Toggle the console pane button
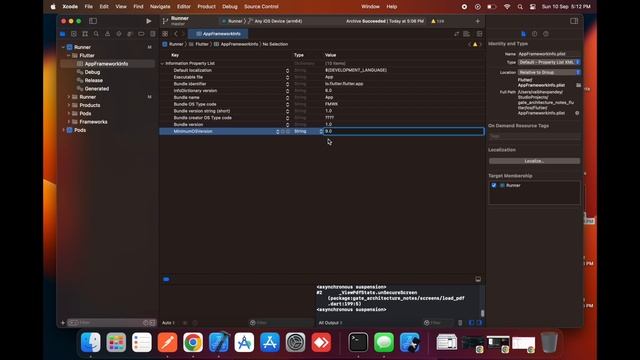Screen dimensions: 640x360 click(x=479, y=323)
